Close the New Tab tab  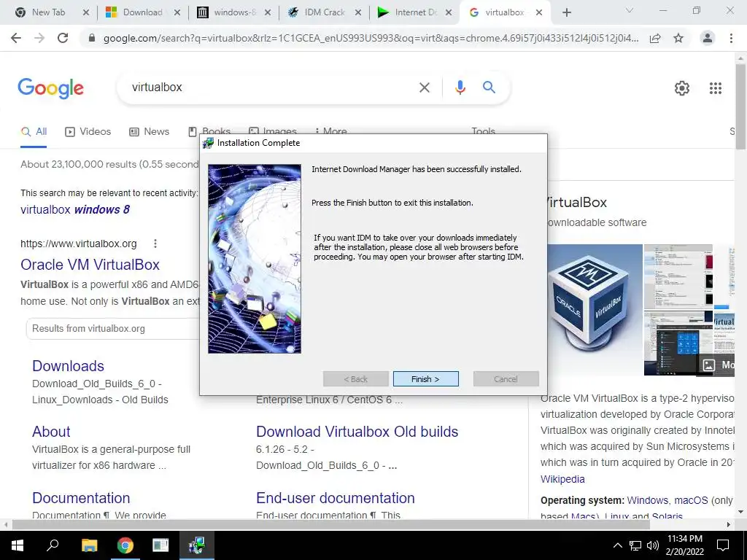coord(86,12)
